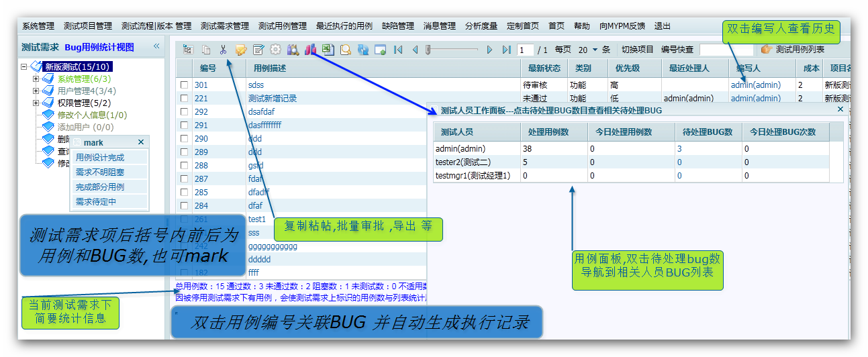Click the notepad with pen icon
The width and height of the screenshot is (868, 357).
pos(258,50)
